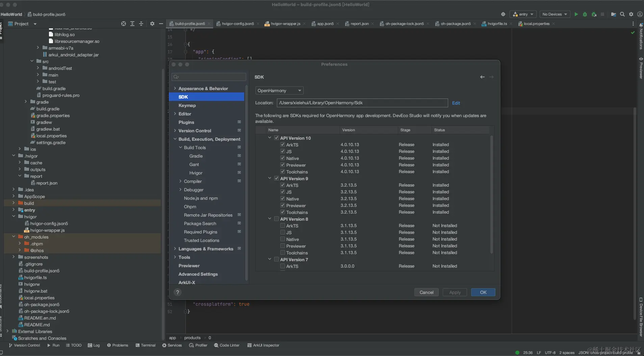Image resolution: width=644 pixels, height=356 pixels.
Task: Open the ArkUI Inspector tool window
Action: (x=263, y=345)
